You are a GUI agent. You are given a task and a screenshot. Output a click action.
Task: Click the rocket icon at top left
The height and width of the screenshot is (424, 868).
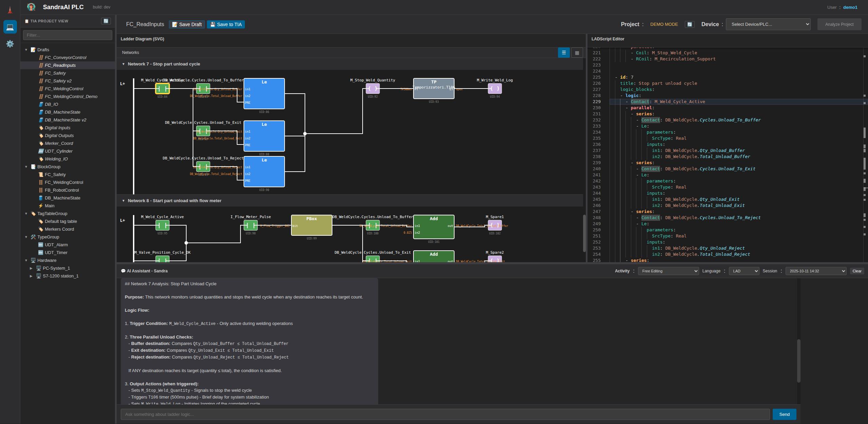[x=10, y=9]
